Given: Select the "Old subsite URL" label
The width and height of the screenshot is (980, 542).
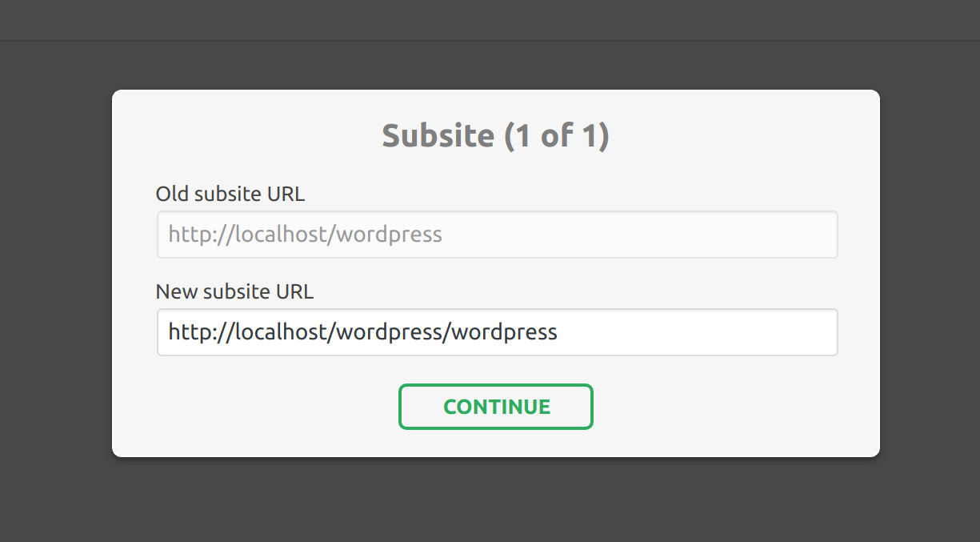Looking at the screenshot, I should point(230,194).
